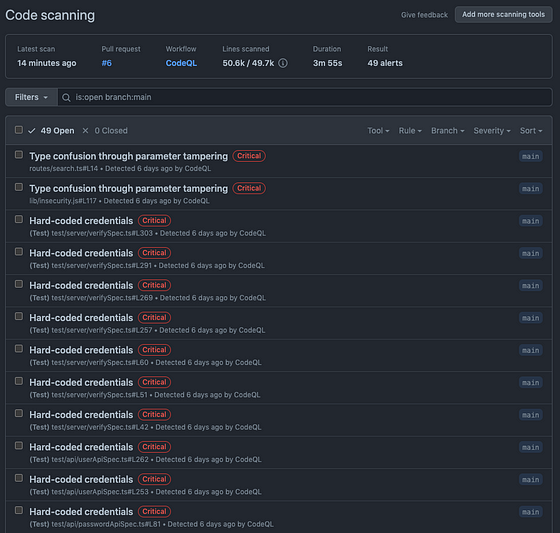Image resolution: width=560 pixels, height=533 pixels.
Task: Open Hard-coded credentials alert at verifySpec.ts#L291
Action: [x=81, y=253]
